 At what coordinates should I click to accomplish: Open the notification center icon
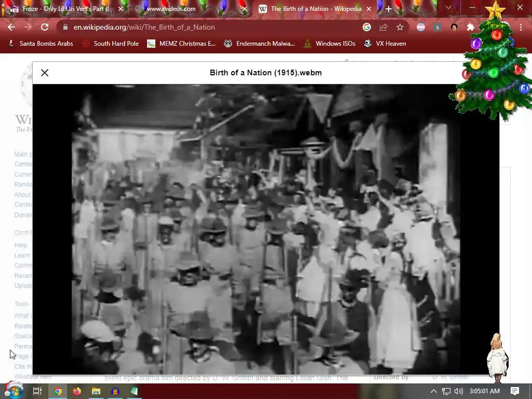[x=515, y=391]
